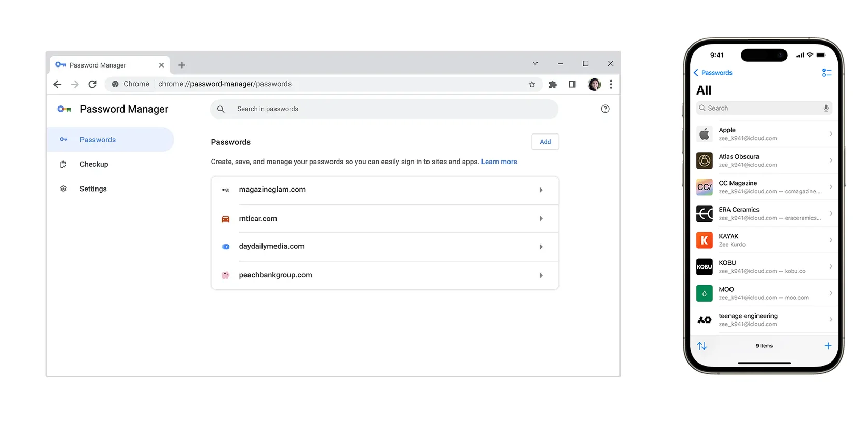
Task: Tap the Apple logo icon on iPhone list
Action: point(705,134)
